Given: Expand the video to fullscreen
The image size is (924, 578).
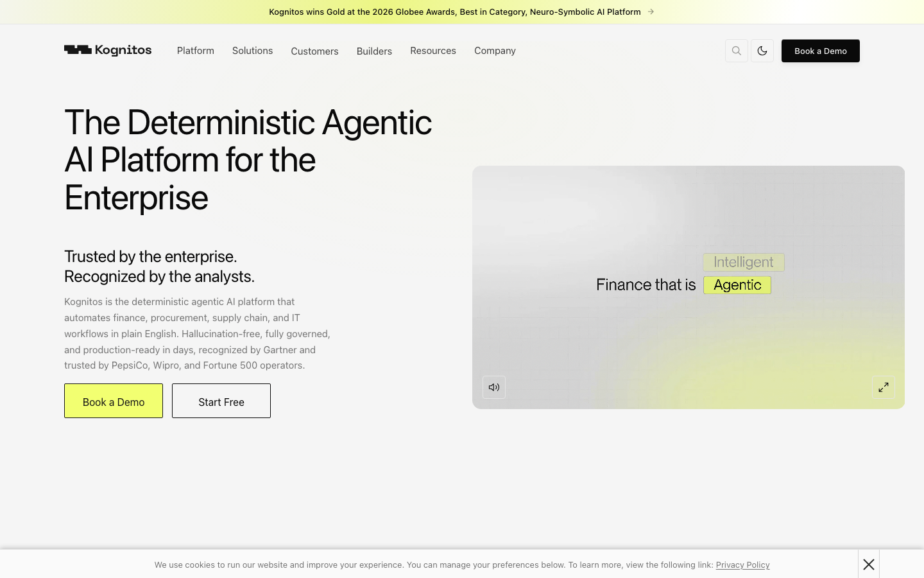Looking at the screenshot, I should [x=884, y=387].
